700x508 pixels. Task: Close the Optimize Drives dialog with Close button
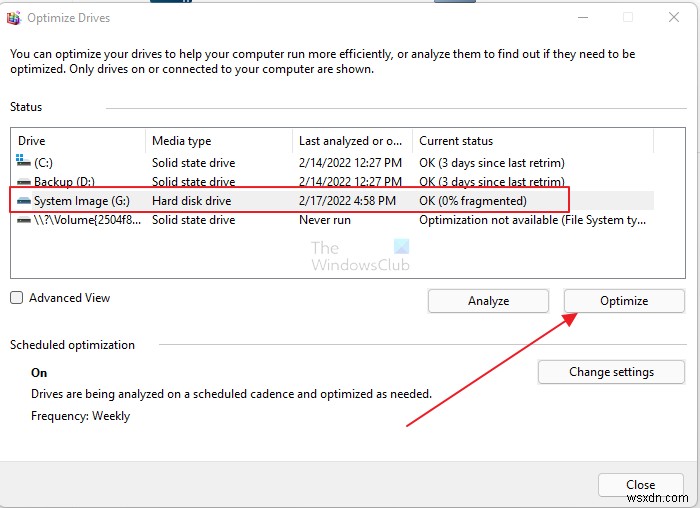[x=641, y=485]
